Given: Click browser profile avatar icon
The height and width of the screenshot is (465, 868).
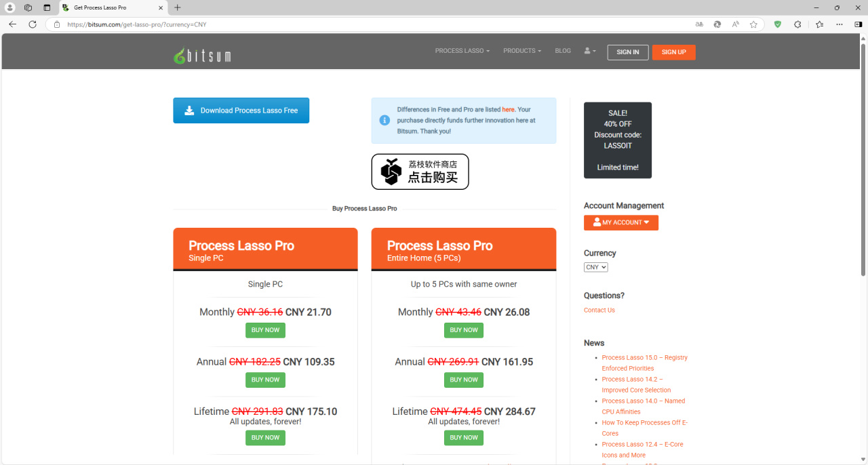Looking at the screenshot, I should (x=10, y=7).
